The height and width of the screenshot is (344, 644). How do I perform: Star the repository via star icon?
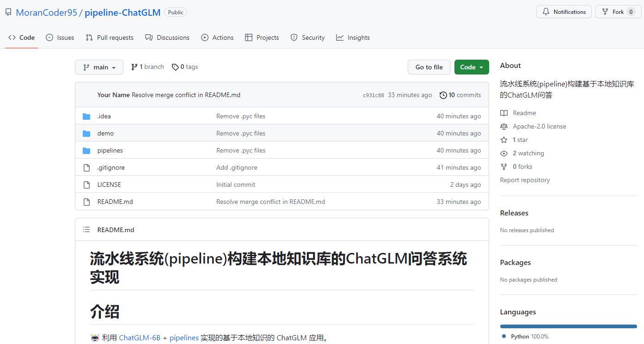click(504, 140)
